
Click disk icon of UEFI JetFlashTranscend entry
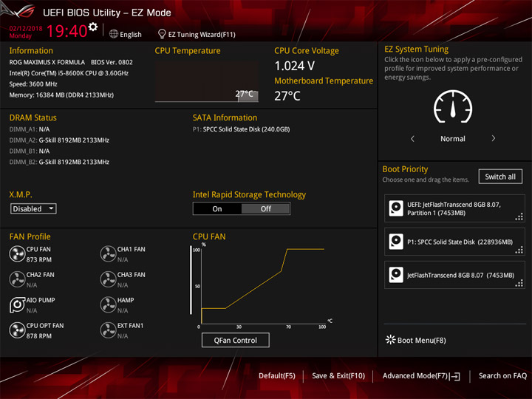click(x=396, y=208)
